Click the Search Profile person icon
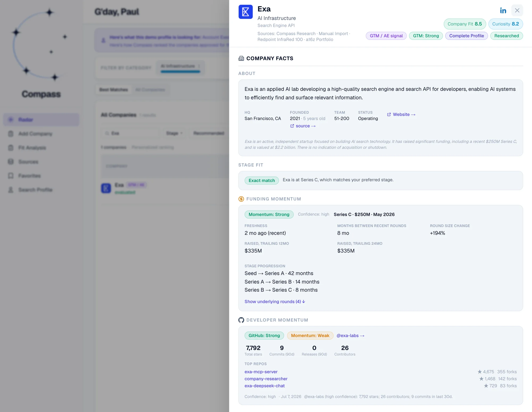Viewport: 532px width, 412px height. (x=11, y=190)
